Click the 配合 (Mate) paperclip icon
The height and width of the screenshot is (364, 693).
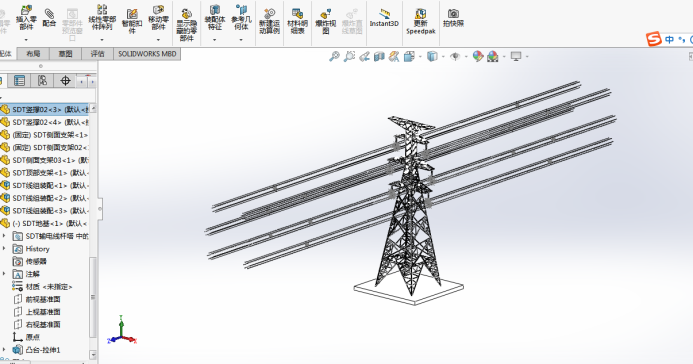point(49,14)
